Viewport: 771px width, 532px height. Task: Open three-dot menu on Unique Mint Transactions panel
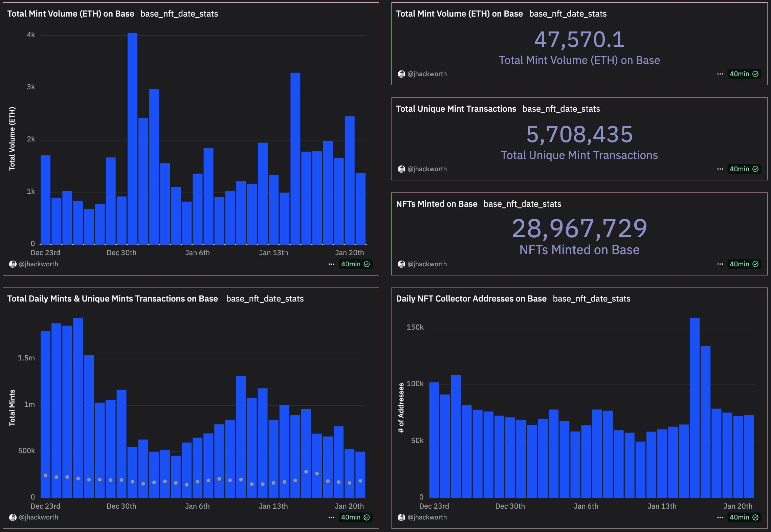pos(720,169)
